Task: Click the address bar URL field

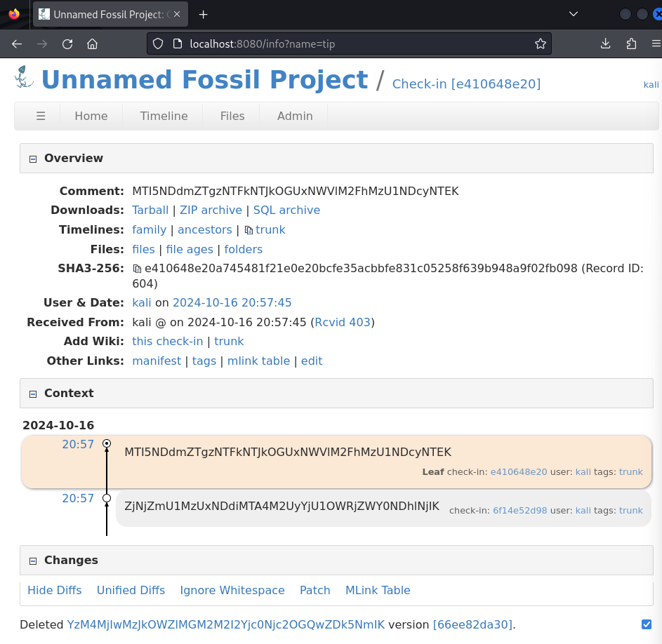Action: (x=350, y=44)
